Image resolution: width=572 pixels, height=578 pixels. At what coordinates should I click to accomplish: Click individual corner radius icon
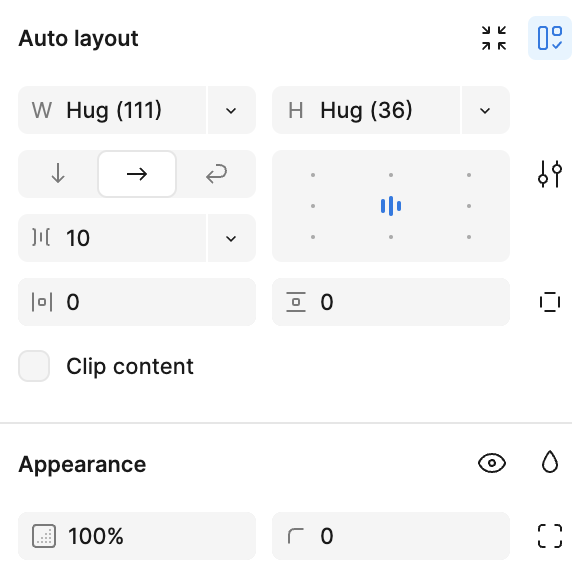pos(550,536)
